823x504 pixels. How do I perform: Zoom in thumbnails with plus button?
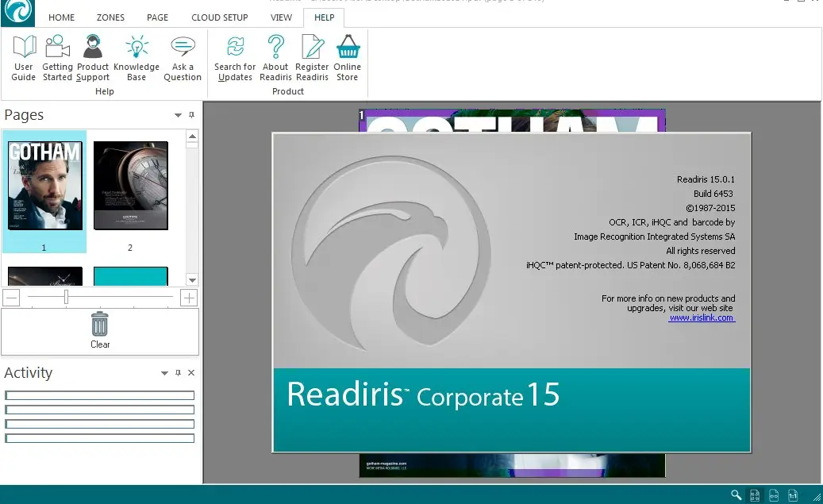point(188,298)
